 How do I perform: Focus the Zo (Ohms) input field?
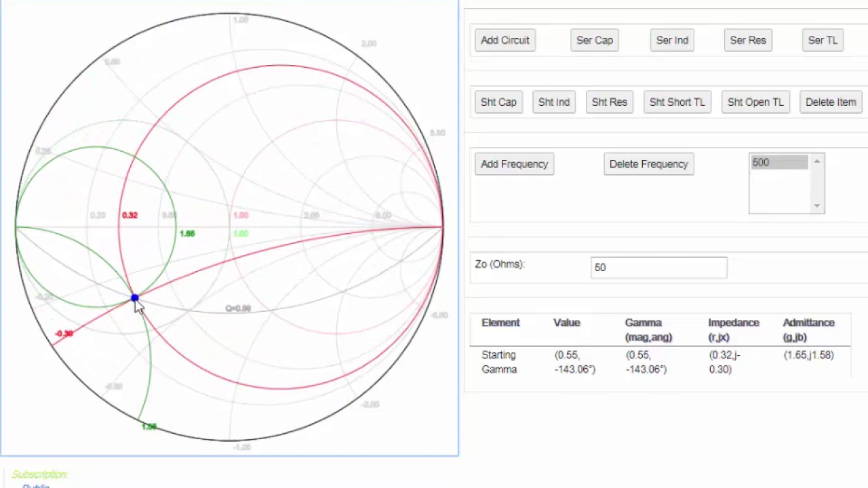pos(658,267)
